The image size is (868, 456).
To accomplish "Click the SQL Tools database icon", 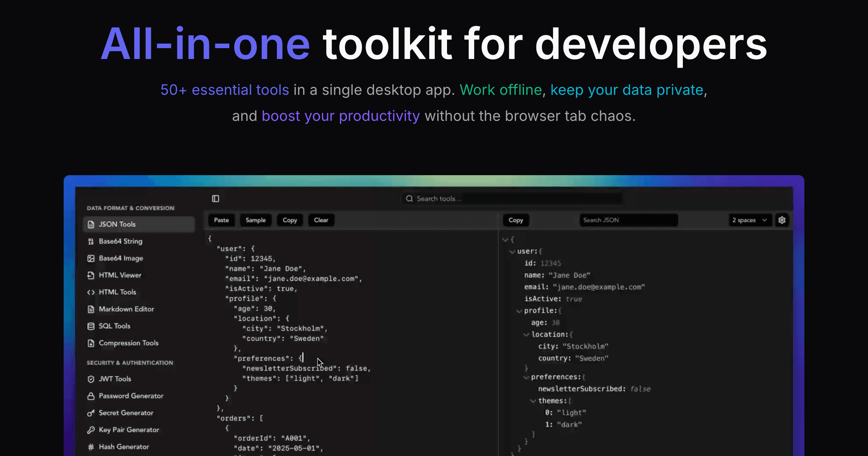I will click(91, 326).
